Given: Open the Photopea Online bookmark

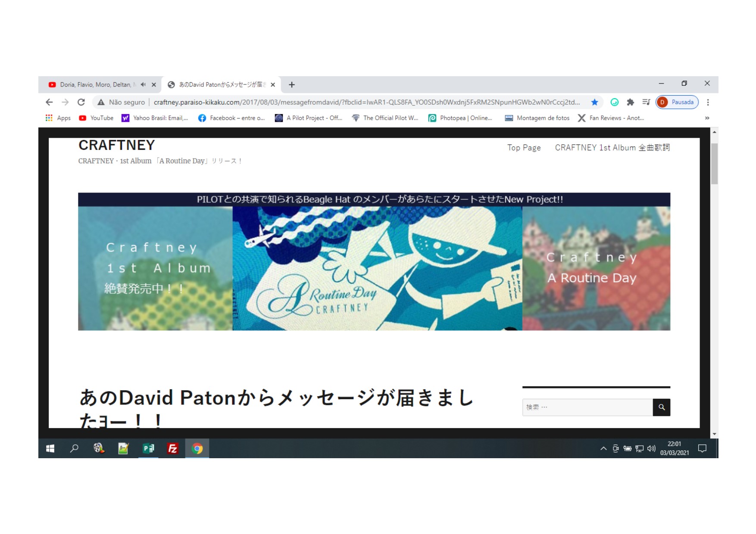Looking at the screenshot, I should [460, 118].
